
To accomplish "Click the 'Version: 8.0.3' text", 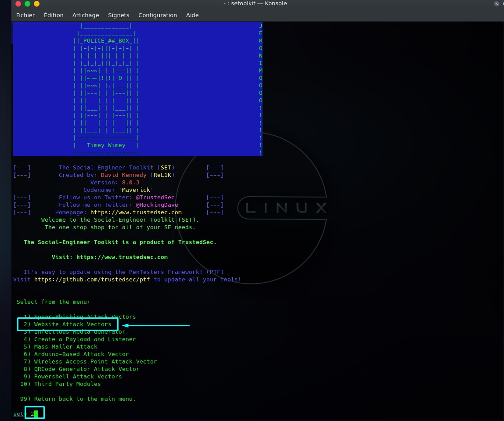I will (115, 183).
